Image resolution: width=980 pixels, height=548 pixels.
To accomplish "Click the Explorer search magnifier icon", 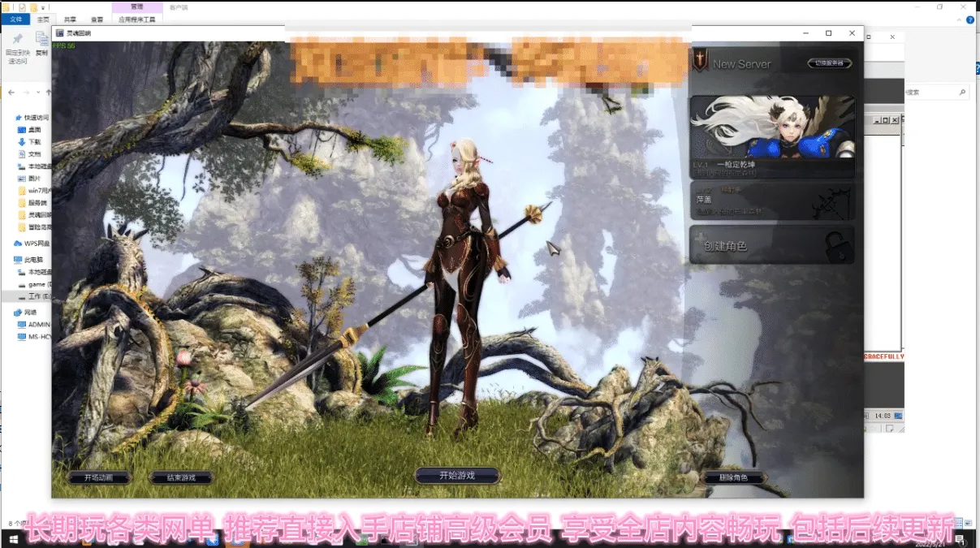I will [x=963, y=93].
